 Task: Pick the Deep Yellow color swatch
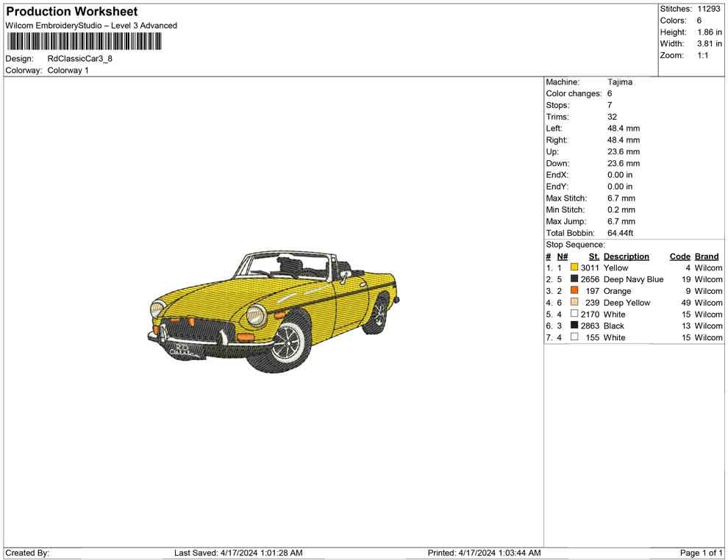pyautogui.click(x=574, y=303)
